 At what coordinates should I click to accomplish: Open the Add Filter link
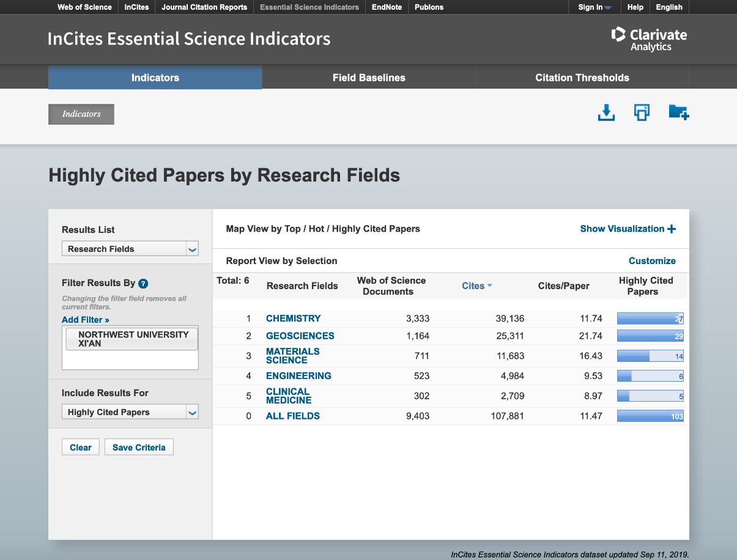click(86, 320)
